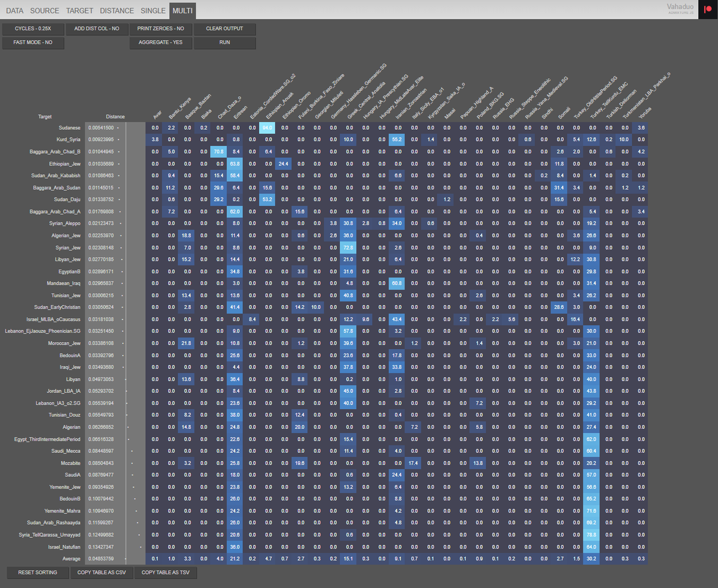Click the 24.4 cell in Ethiopian_Jew row

click(284, 164)
